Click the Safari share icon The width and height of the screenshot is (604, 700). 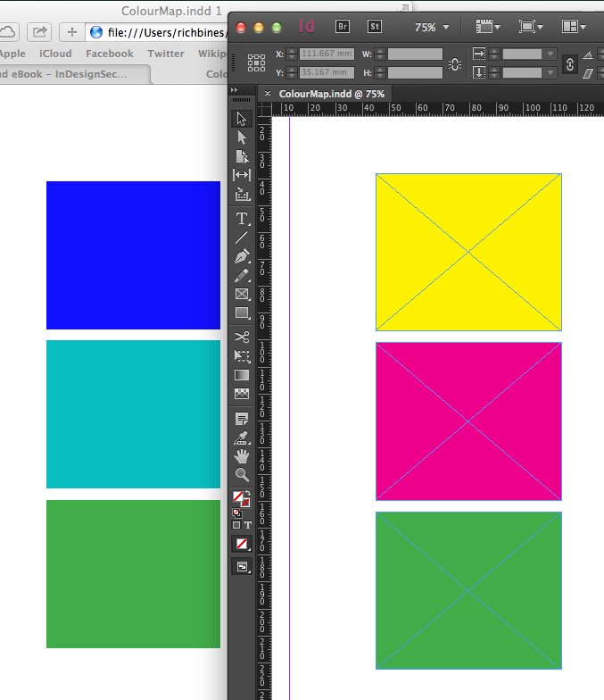tap(39, 32)
